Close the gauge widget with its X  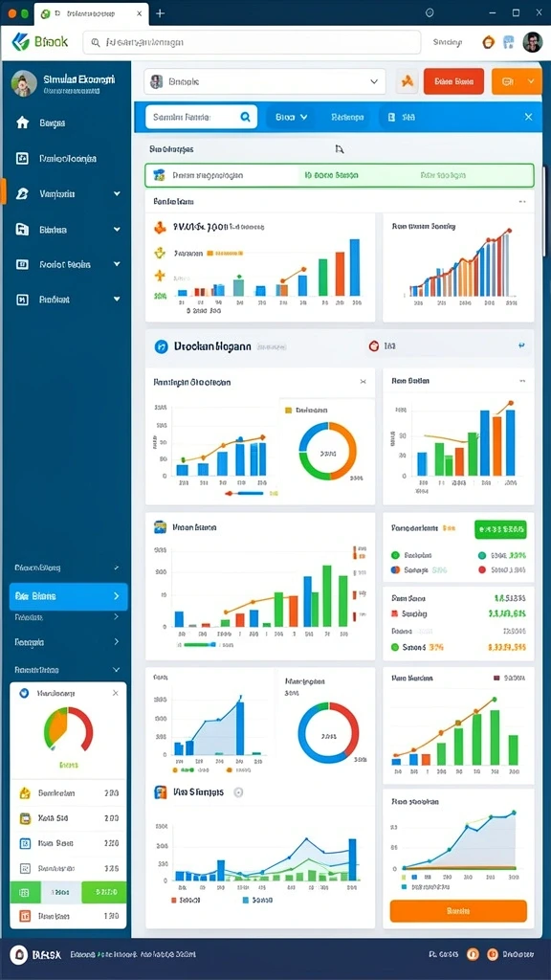(115, 693)
